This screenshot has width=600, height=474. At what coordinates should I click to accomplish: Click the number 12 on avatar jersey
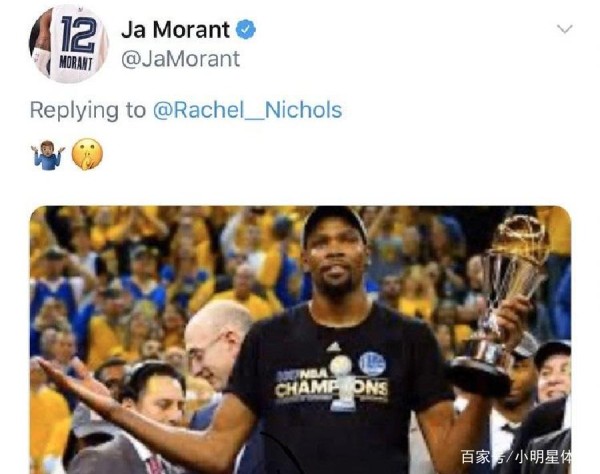78,34
